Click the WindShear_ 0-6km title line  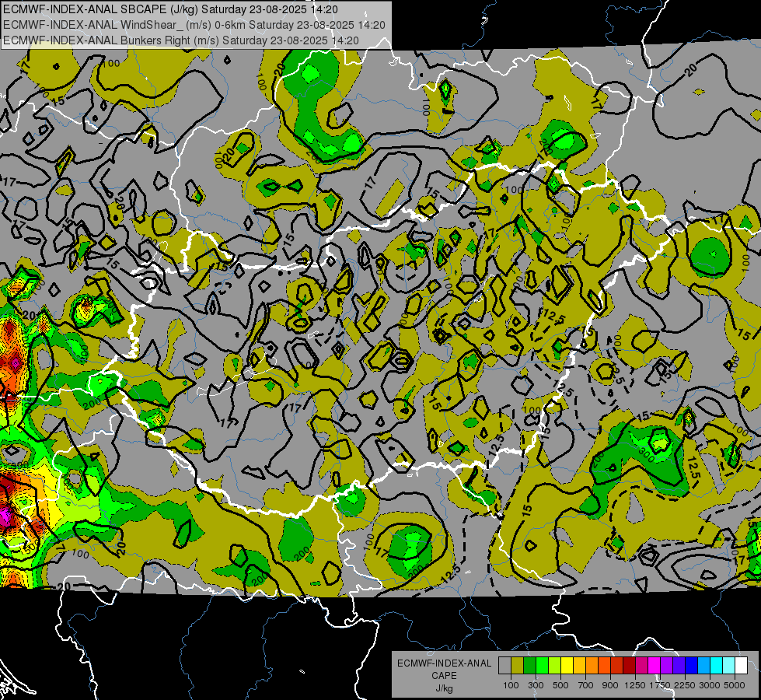(194, 25)
